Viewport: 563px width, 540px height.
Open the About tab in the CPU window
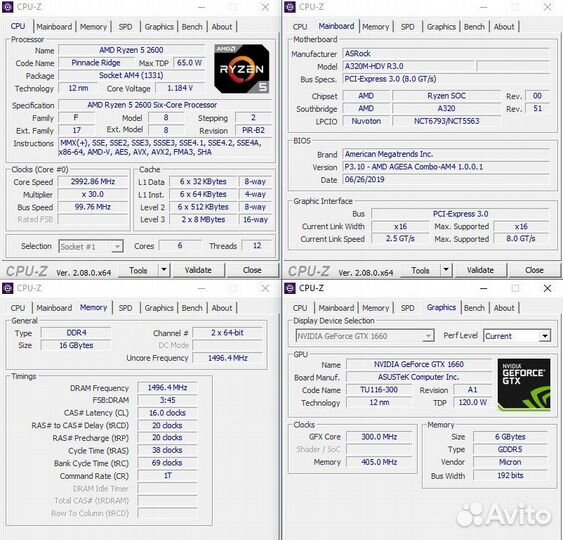click(x=222, y=27)
